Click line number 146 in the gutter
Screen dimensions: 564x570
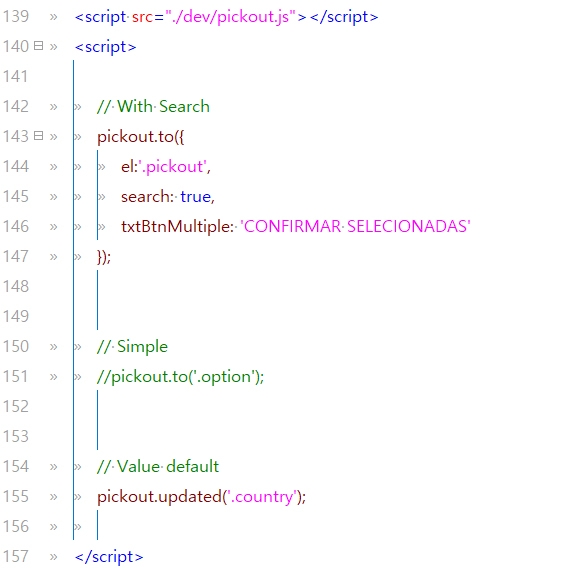point(16,226)
